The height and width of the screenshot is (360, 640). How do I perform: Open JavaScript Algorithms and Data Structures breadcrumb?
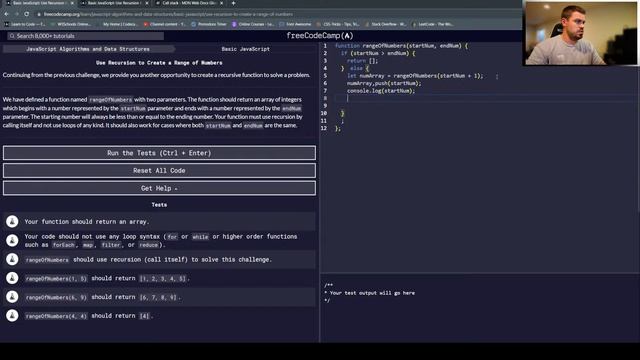88,49
